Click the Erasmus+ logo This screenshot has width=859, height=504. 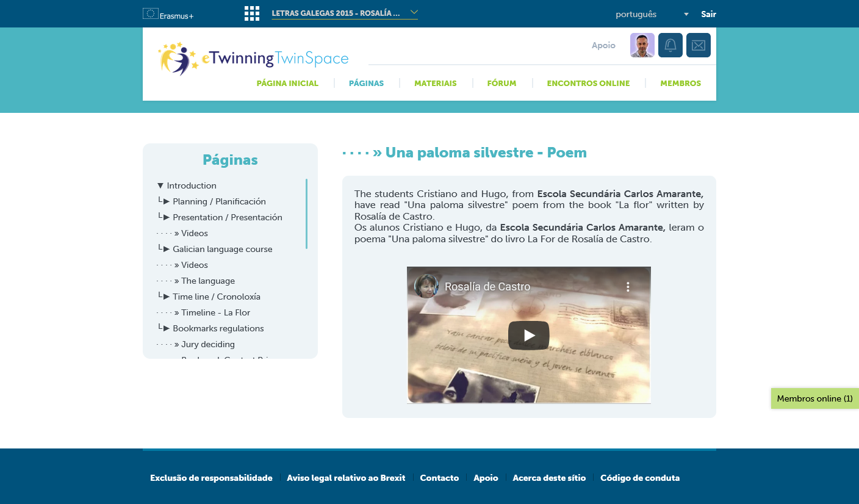pos(168,13)
